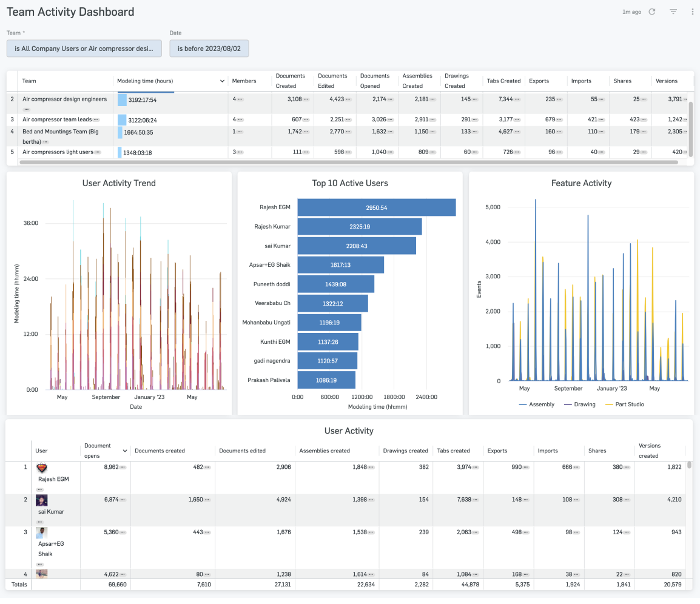This screenshot has width=700, height=604.
Task: Sort by Documents edited column in User Activity
Action: point(242,451)
